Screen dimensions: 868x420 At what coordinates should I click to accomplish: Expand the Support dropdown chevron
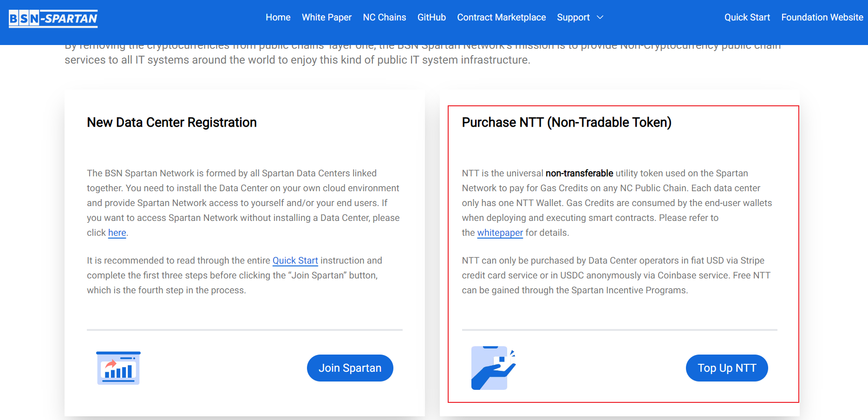coord(600,18)
